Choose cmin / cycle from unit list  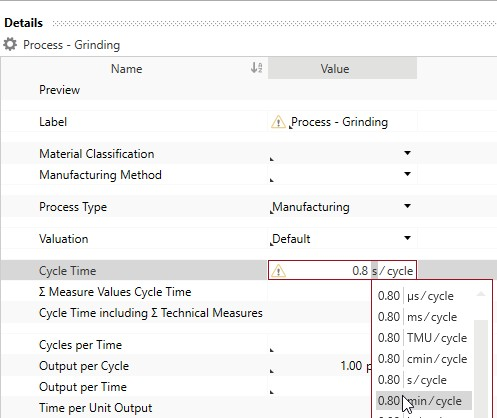point(424,359)
